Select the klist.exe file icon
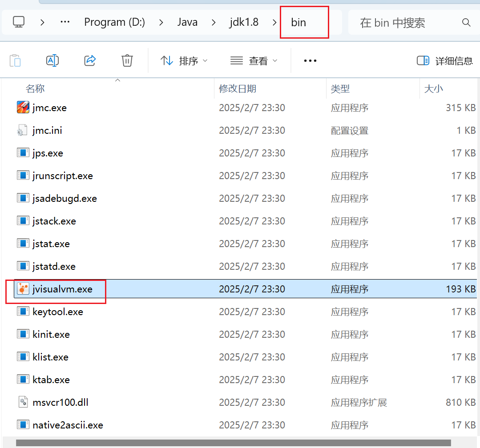Image resolution: width=480 pixels, height=448 pixels. pyautogui.click(x=23, y=356)
